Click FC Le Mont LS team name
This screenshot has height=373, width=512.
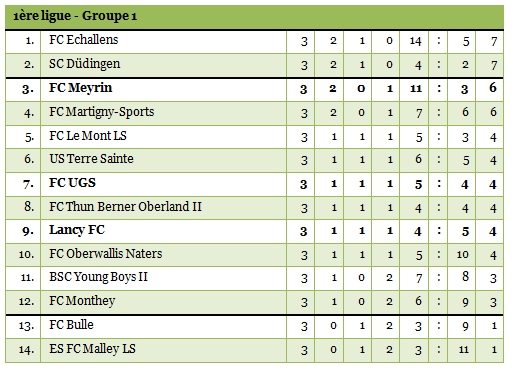(x=88, y=136)
